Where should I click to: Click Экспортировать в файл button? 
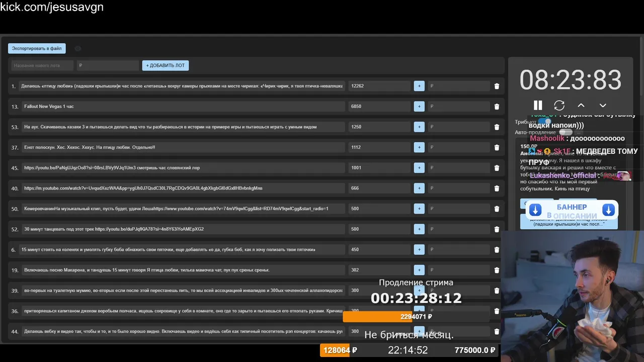[x=37, y=48]
